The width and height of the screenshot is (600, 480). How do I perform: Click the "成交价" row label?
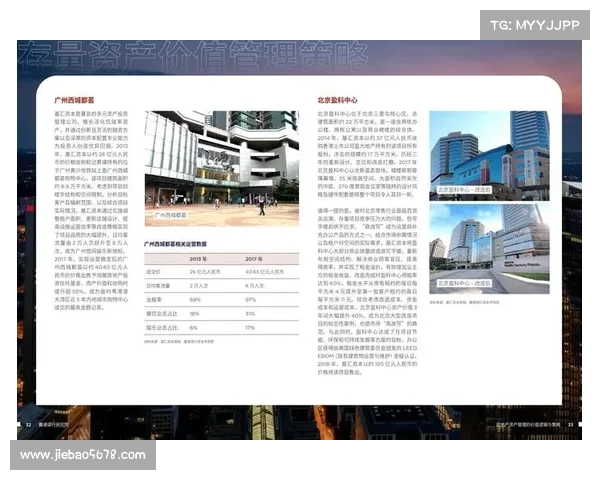point(153,272)
